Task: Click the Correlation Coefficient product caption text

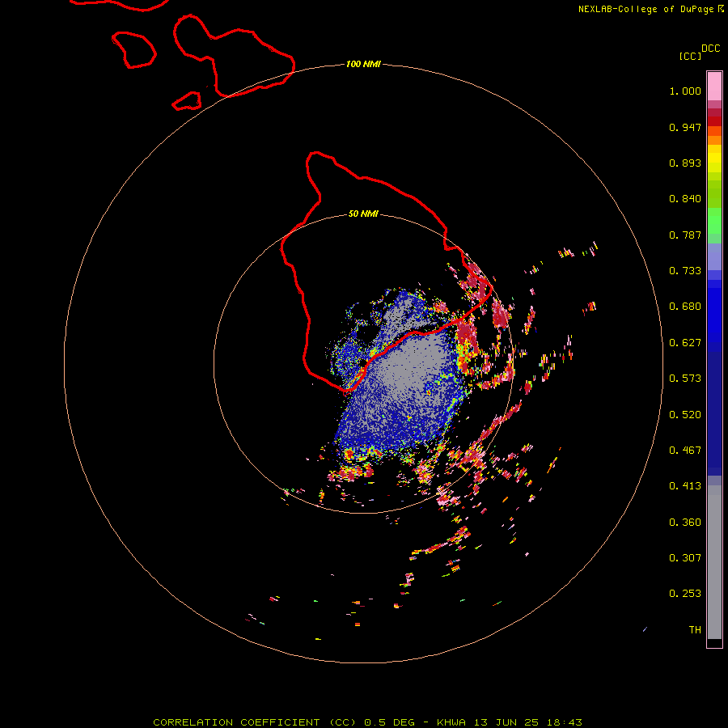Action: click(367, 722)
